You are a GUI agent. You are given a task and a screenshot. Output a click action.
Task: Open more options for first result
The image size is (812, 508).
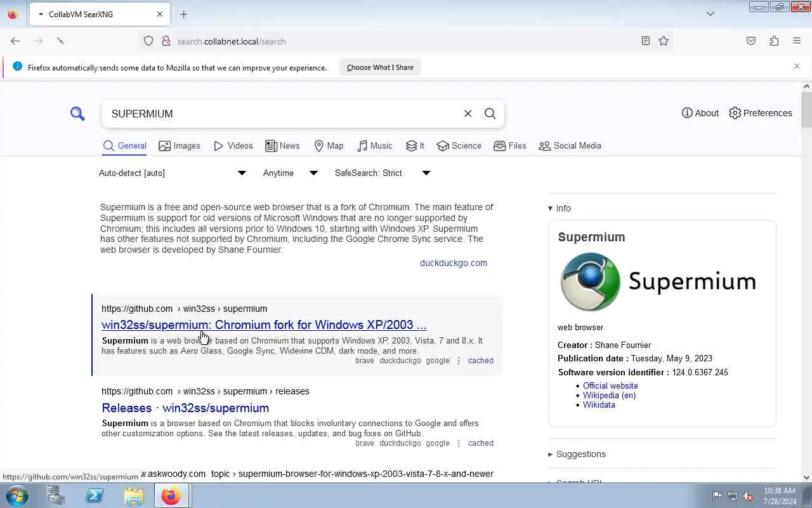tap(459, 361)
